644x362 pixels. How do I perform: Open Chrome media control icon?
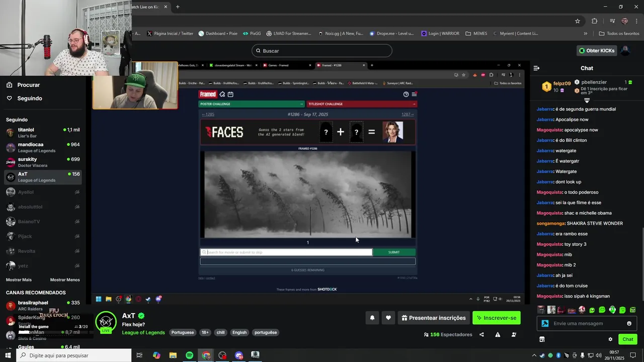[612, 21]
